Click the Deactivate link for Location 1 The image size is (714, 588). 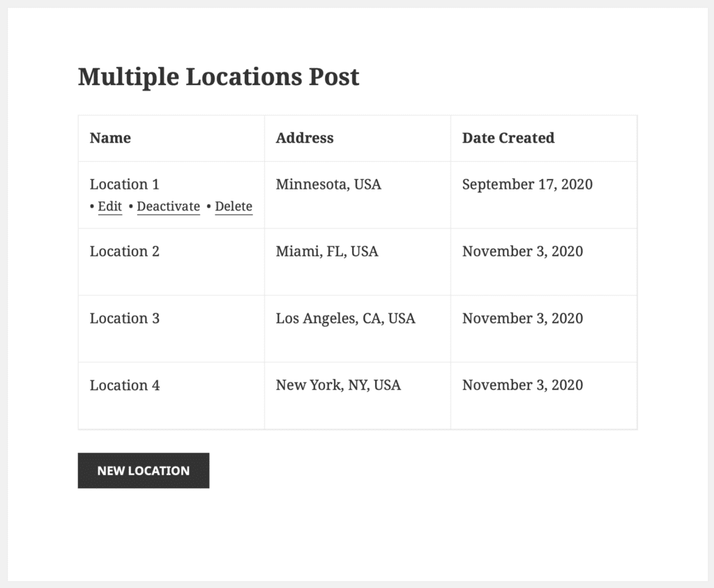pyautogui.click(x=168, y=206)
